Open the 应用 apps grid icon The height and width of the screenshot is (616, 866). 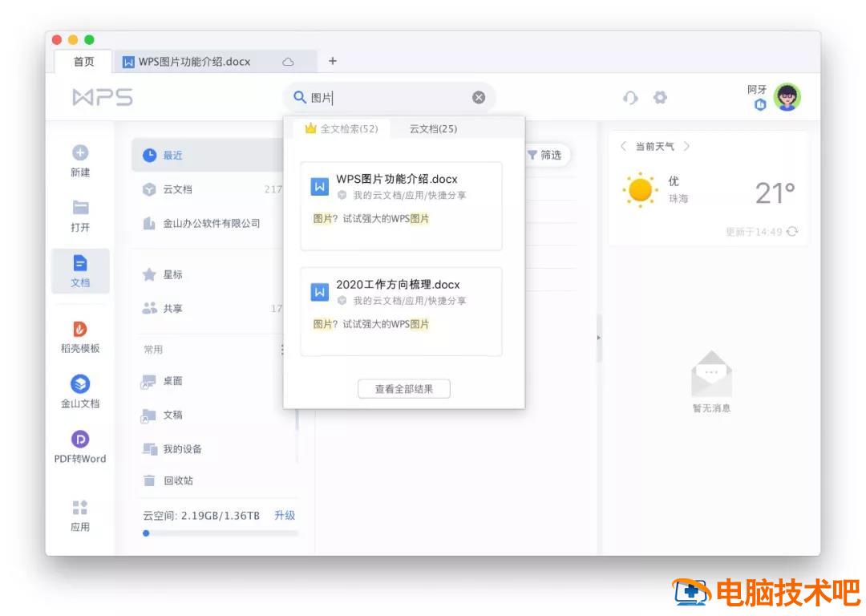pyautogui.click(x=80, y=507)
